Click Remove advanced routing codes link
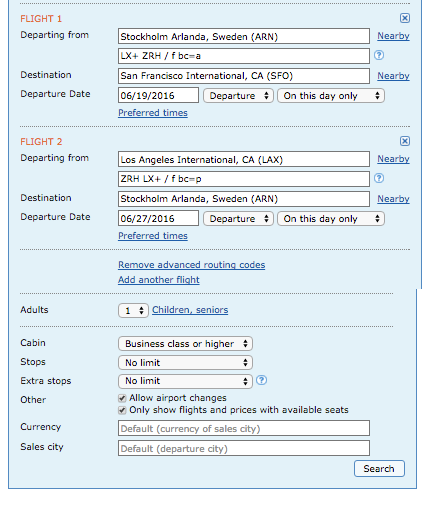429x509 pixels. point(192,265)
